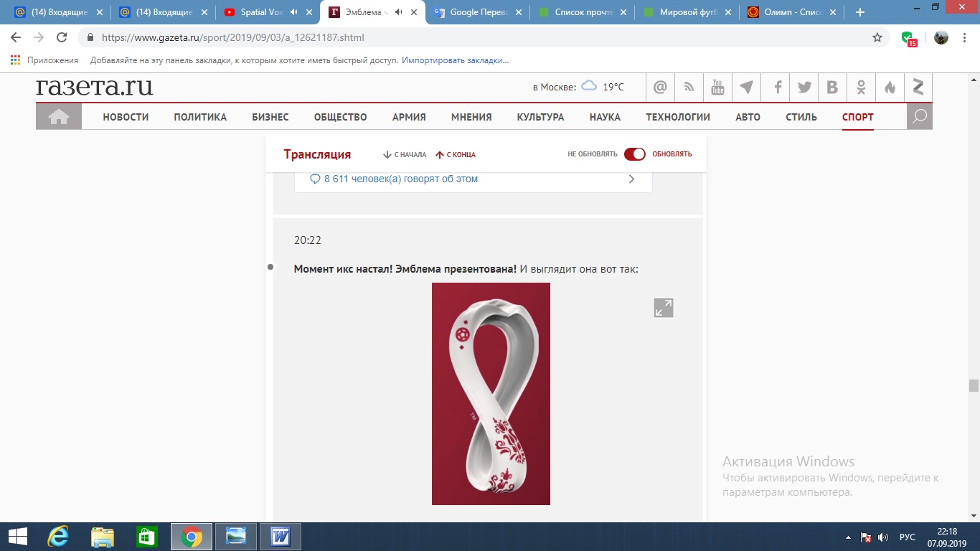Open the Windows Start menu
Screen dimensions: 980x551
pyautogui.click(x=17, y=537)
